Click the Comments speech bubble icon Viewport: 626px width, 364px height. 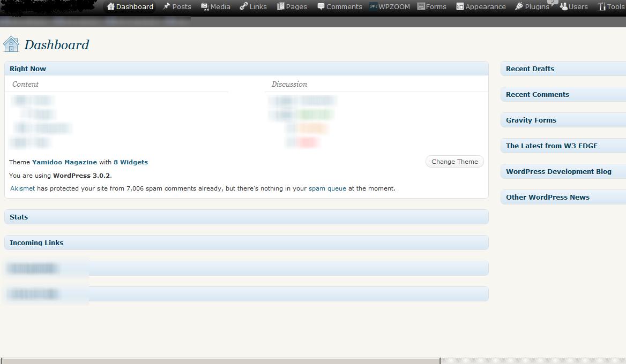[x=321, y=6]
